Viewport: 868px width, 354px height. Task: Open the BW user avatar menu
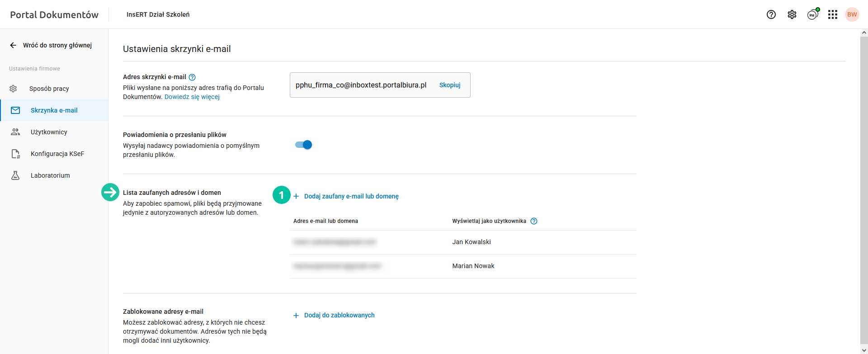pyautogui.click(x=852, y=14)
